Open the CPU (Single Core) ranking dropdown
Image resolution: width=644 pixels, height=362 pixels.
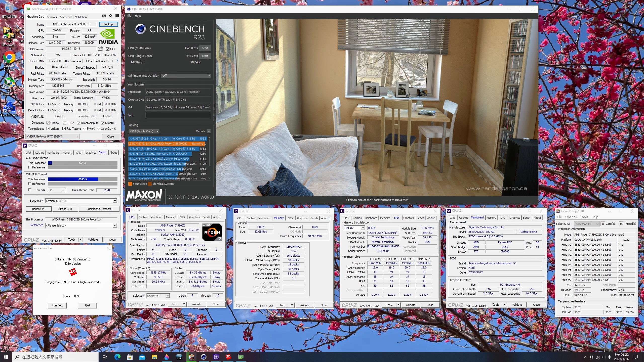pyautogui.click(x=144, y=131)
